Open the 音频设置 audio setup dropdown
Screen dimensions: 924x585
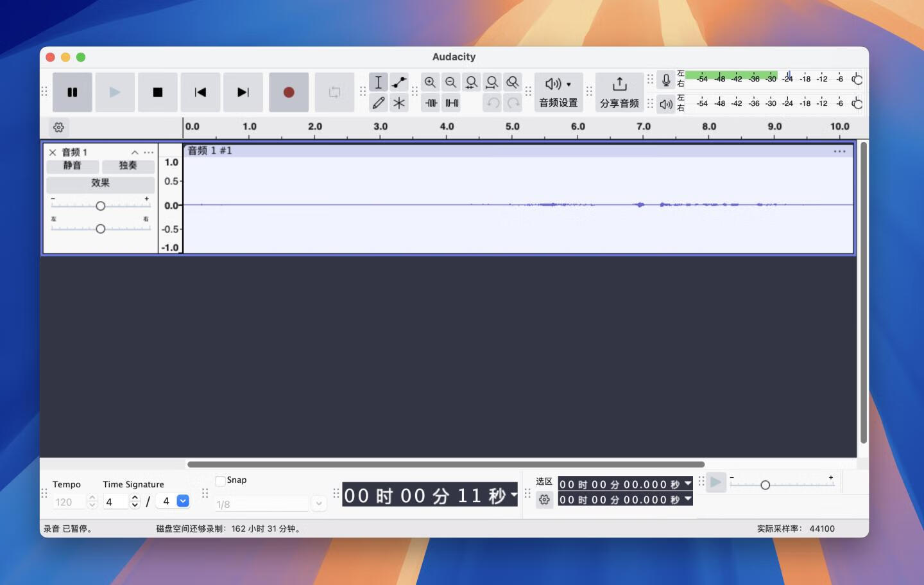click(558, 92)
